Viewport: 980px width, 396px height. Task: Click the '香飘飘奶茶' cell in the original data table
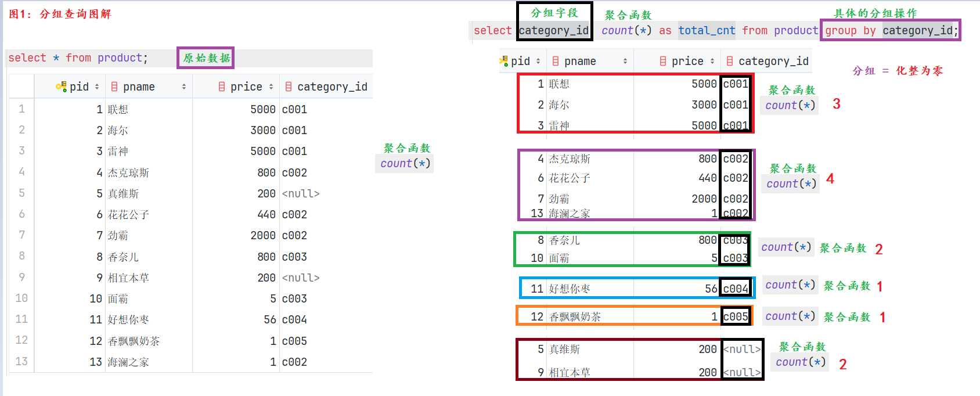pyautogui.click(x=134, y=341)
